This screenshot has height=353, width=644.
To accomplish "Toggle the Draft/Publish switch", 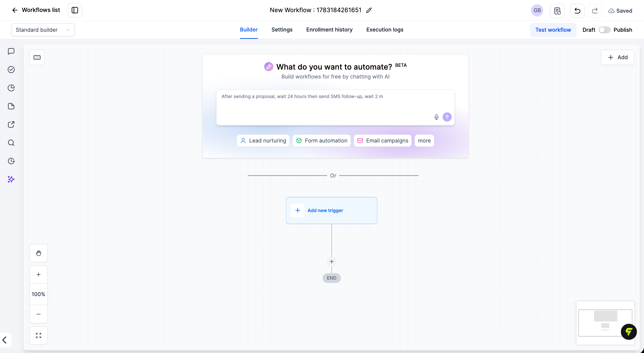I will pos(604,30).
